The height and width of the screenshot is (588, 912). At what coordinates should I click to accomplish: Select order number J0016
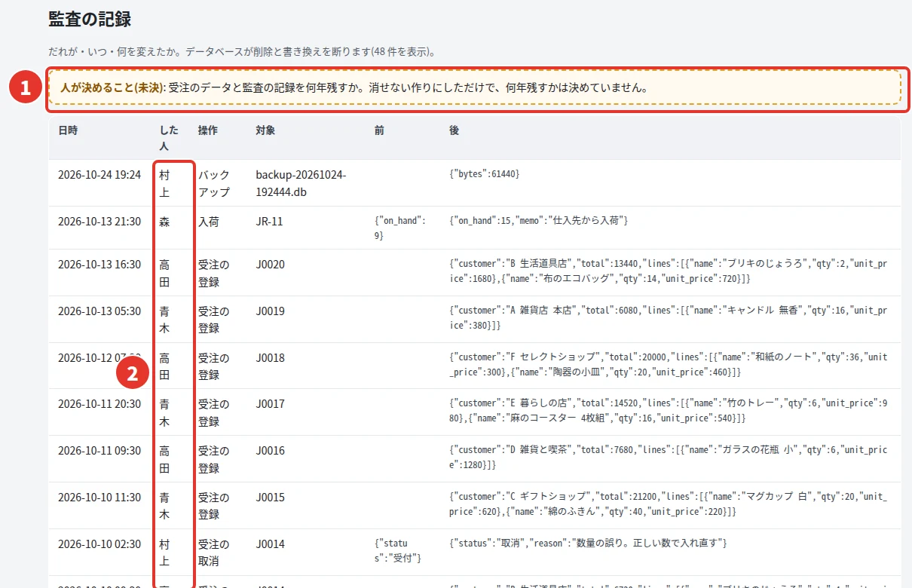(271, 451)
